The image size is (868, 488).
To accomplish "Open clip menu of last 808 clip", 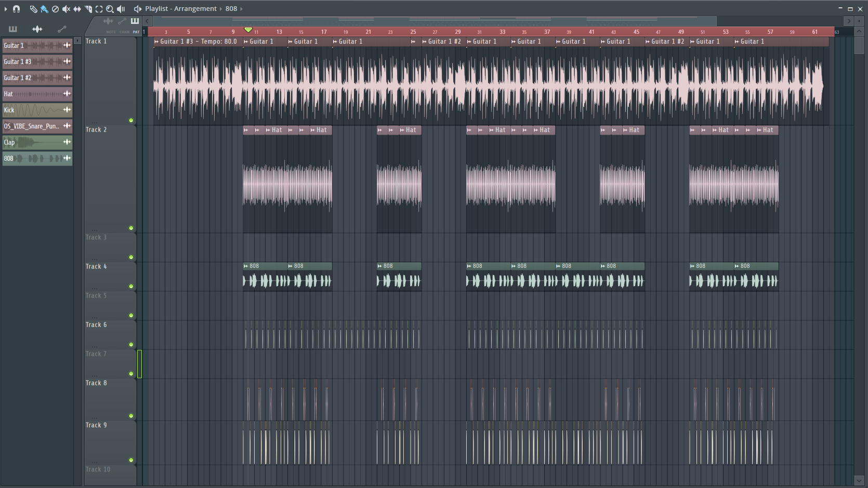I will coord(737,266).
